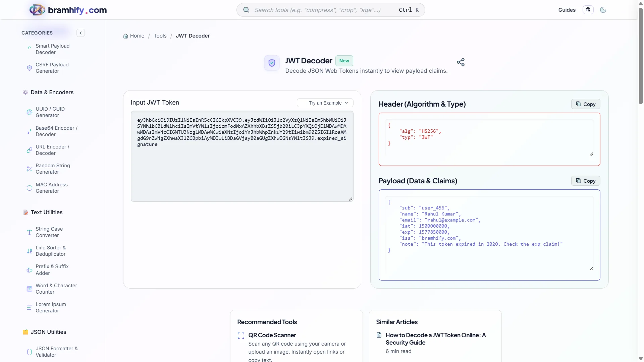
Task: Click the shield icon next to JWT Decoder title
Action: 272,63
